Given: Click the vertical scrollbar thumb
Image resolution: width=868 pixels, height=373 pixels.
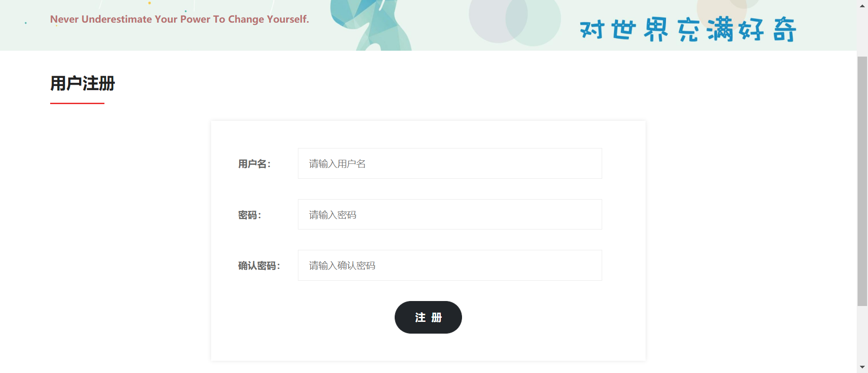Looking at the screenshot, I should (x=862, y=181).
